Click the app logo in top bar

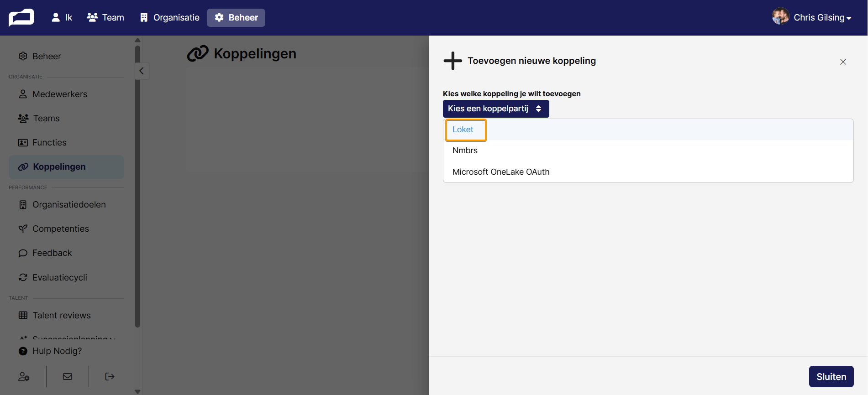point(21,18)
